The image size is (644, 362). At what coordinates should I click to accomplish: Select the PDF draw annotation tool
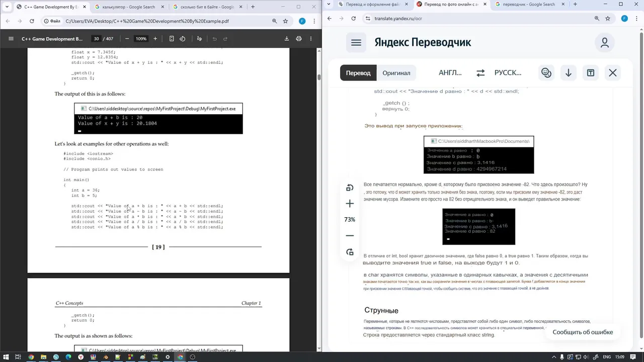pos(199,39)
